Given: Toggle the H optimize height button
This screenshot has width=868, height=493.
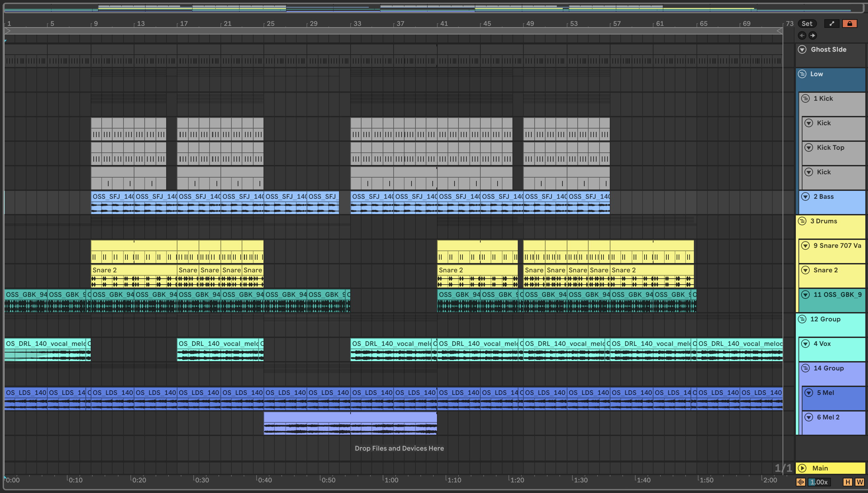Looking at the screenshot, I should [x=848, y=482].
